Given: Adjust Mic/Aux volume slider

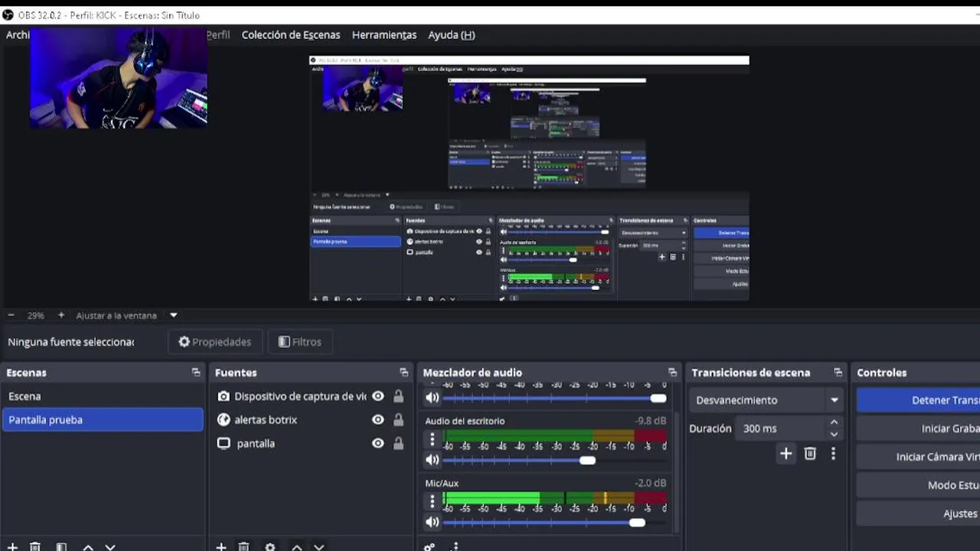Looking at the screenshot, I should (637, 522).
